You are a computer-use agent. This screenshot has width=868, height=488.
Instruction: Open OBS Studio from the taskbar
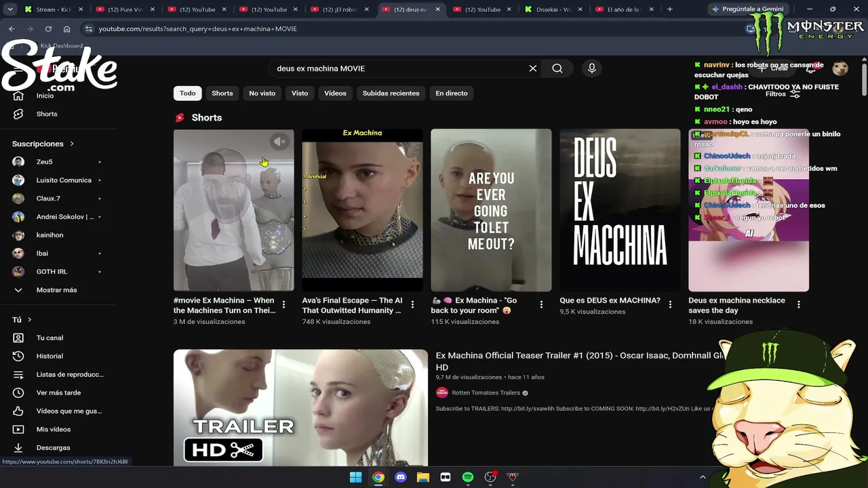pos(490,477)
